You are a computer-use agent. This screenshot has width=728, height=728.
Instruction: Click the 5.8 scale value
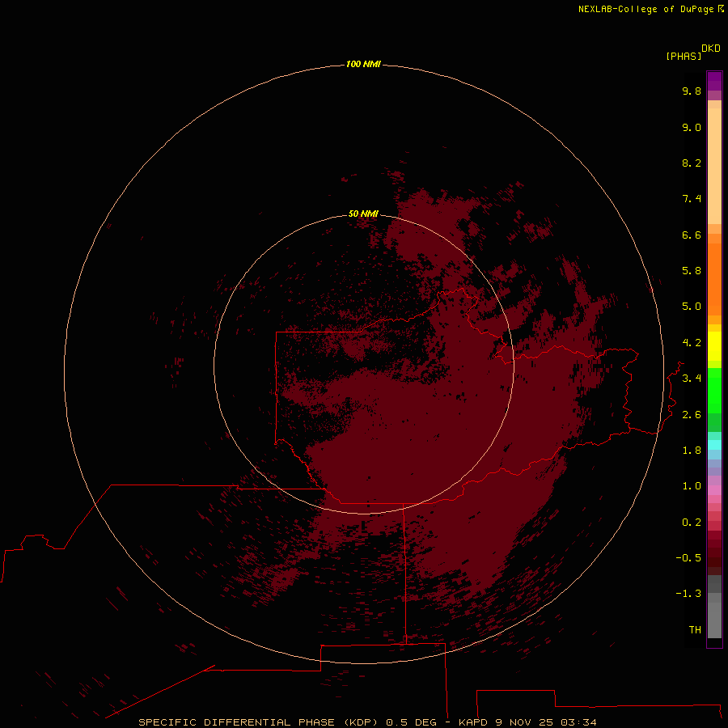coord(692,271)
